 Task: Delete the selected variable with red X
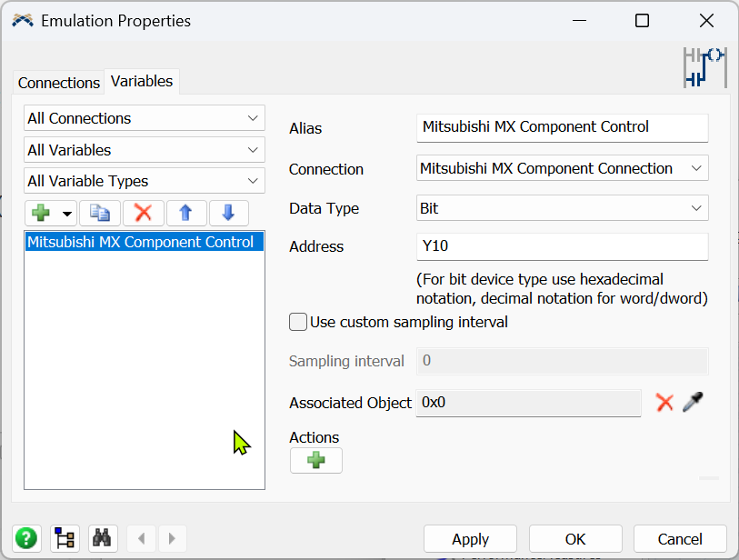point(143,213)
